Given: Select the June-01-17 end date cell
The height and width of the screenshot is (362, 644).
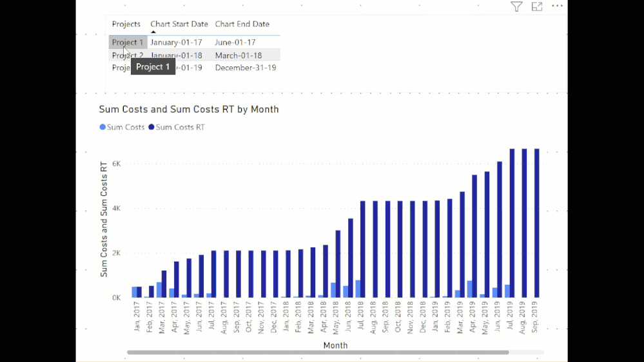Looking at the screenshot, I should pyautogui.click(x=235, y=43).
